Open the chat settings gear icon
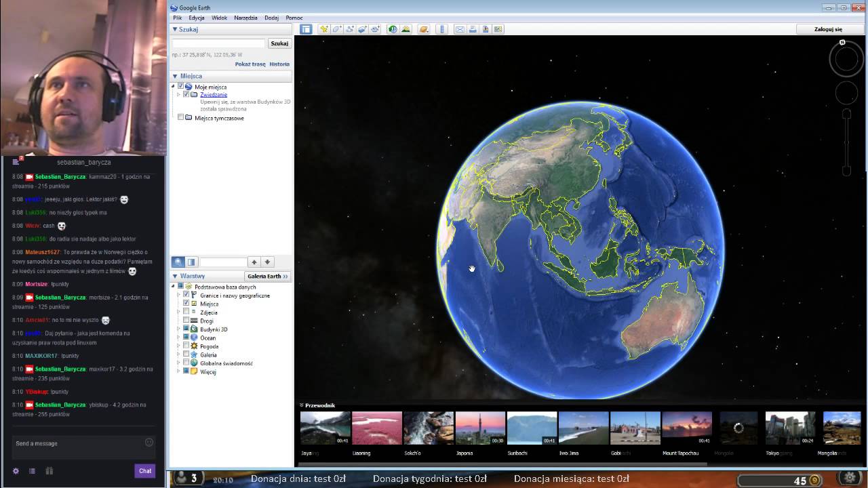Image resolution: width=868 pixels, height=488 pixels. tap(16, 470)
